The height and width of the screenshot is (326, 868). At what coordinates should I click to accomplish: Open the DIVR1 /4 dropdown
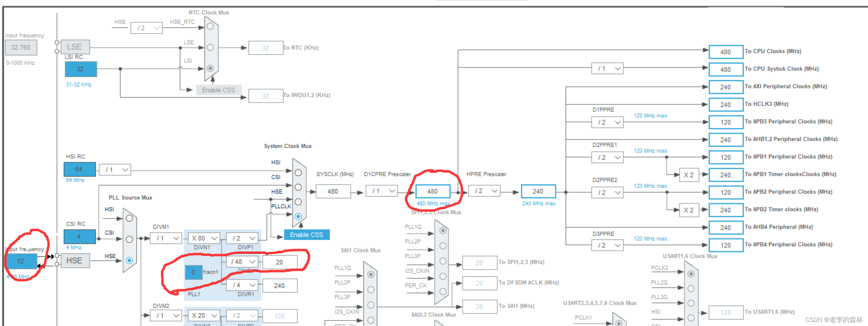click(x=242, y=285)
